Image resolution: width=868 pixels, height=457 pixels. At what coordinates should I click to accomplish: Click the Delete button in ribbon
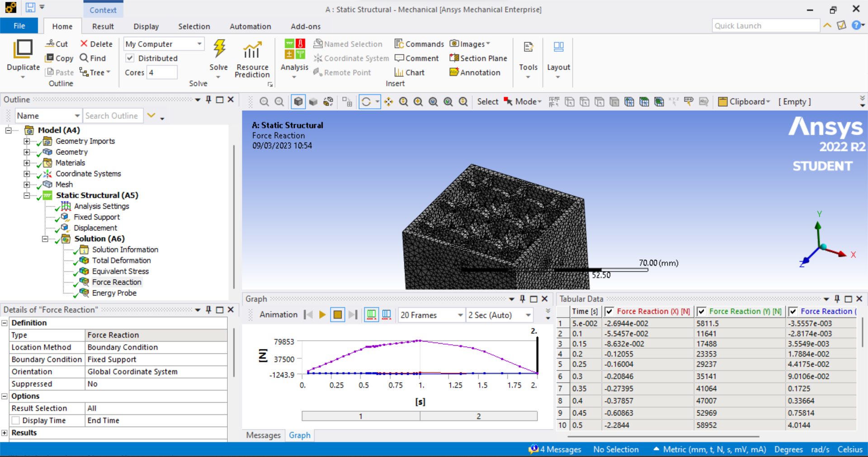pyautogui.click(x=96, y=44)
